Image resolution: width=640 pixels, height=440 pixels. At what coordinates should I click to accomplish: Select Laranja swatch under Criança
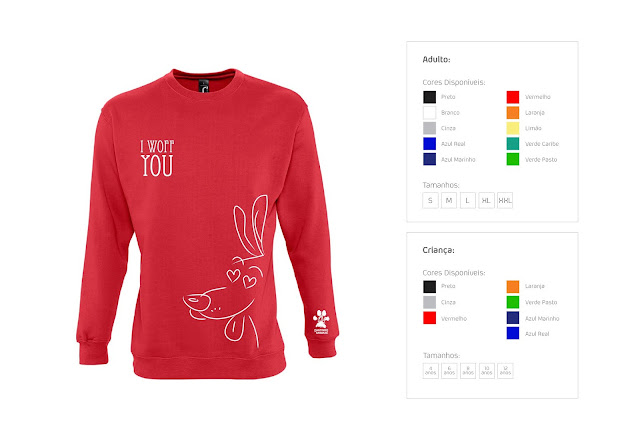click(513, 287)
